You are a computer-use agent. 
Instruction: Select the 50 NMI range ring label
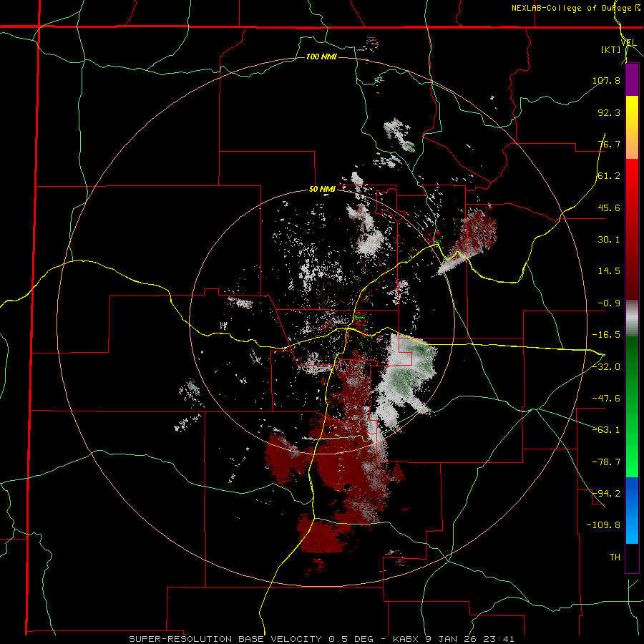(x=322, y=190)
